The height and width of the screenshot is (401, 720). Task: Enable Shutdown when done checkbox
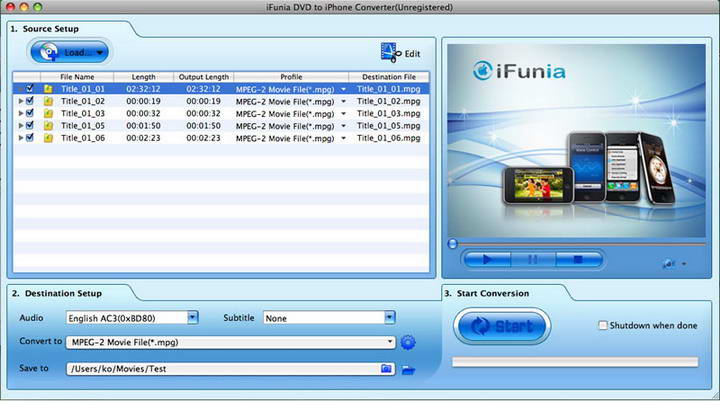pyautogui.click(x=602, y=325)
